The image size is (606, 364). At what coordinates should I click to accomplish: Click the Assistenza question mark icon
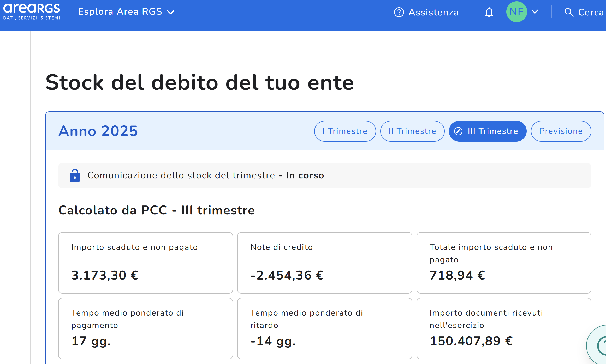pos(399,12)
